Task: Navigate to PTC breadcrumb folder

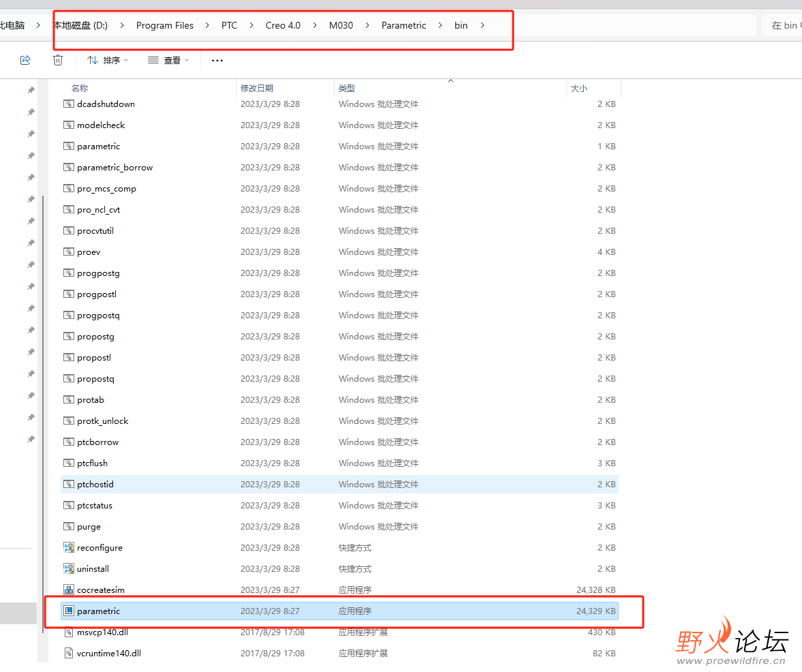Action: pyautogui.click(x=229, y=26)
